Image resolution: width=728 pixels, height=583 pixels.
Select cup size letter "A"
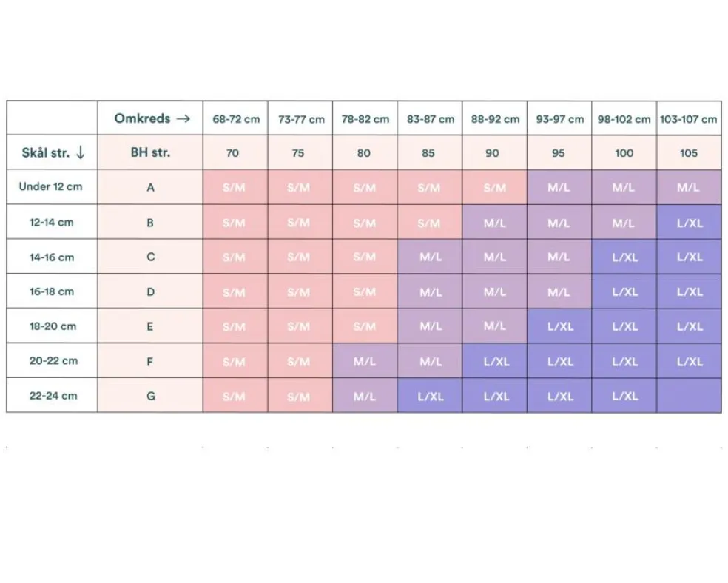point(150,188)
